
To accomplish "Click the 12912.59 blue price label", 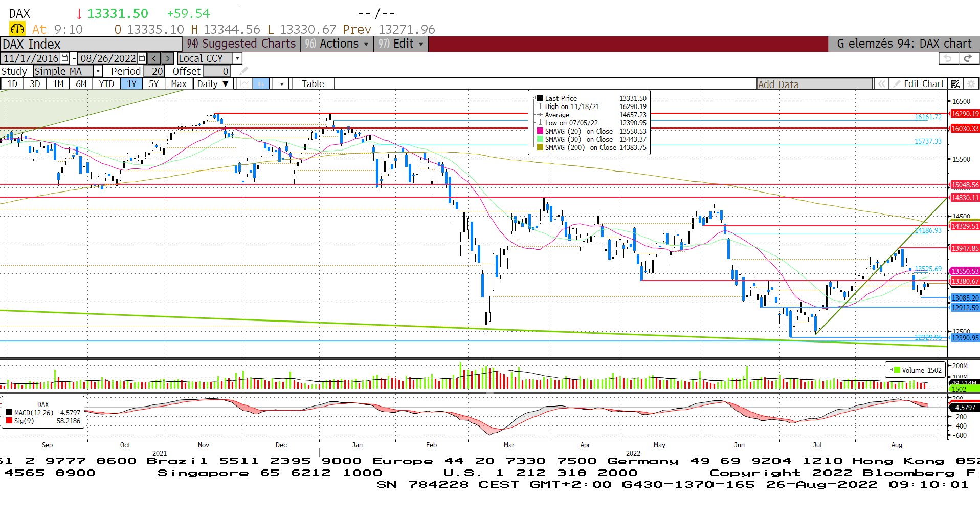I will pyautogui.click(x=964, y=308).
